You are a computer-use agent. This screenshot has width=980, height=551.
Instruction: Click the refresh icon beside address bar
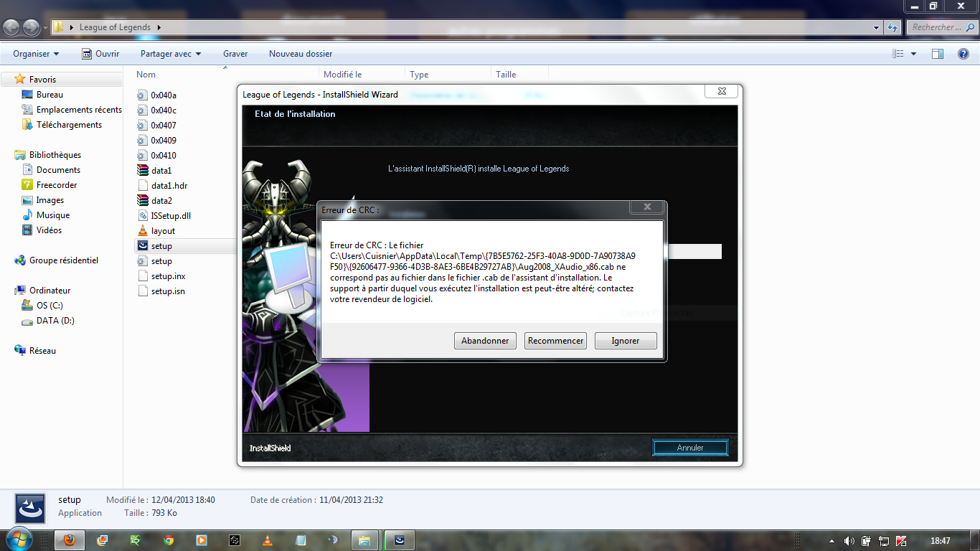click(x=892, y=27)
